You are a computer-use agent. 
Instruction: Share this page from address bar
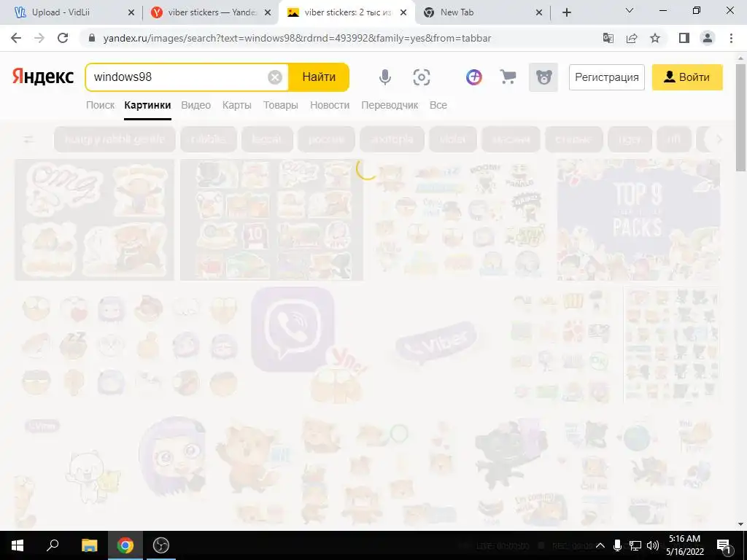632,38
